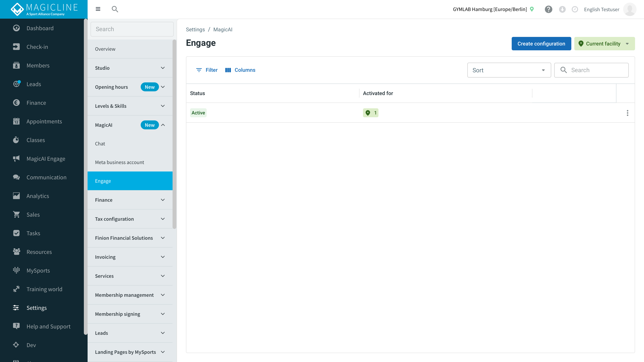Go to Settings breadcrumb link
Viewport: 644px width, 362px height.
(x=195, y=29)
